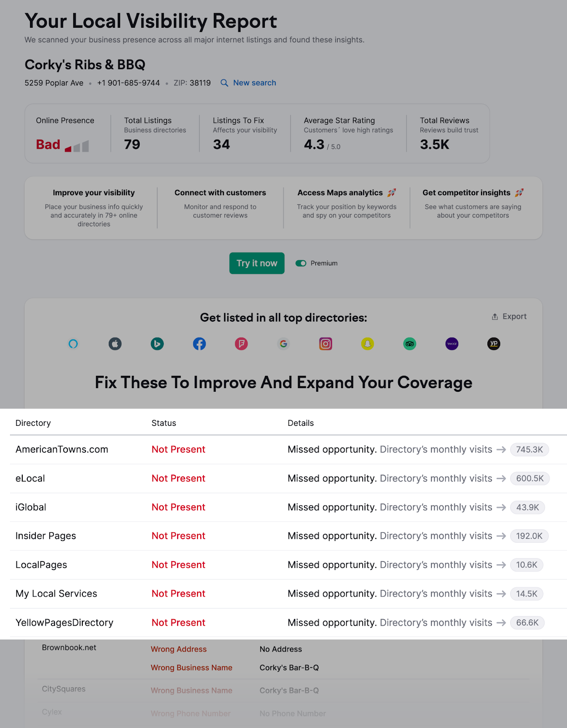This screenshot has width=567, height=728.
Task: Click the Snapchat directory icon
Action: click(x=368, y=344)
